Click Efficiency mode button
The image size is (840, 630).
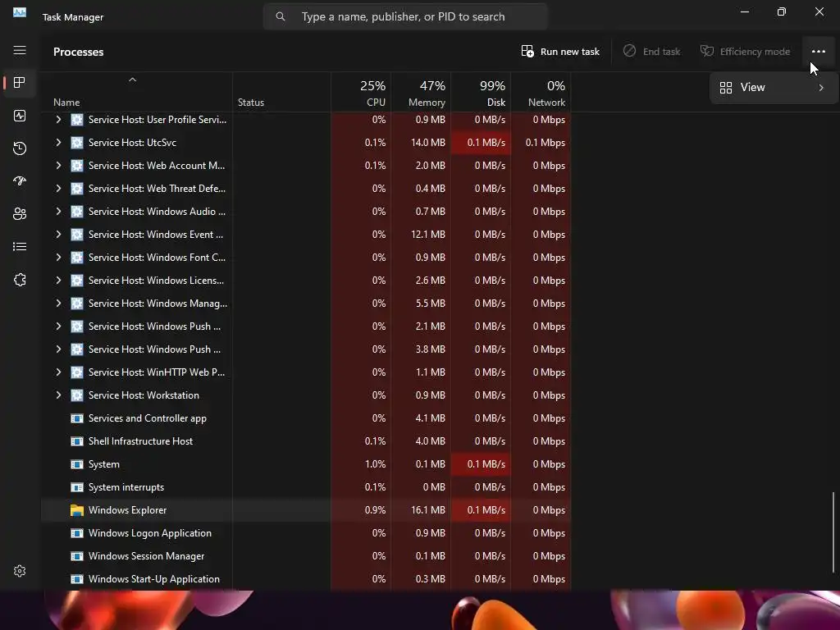point(745,52)
